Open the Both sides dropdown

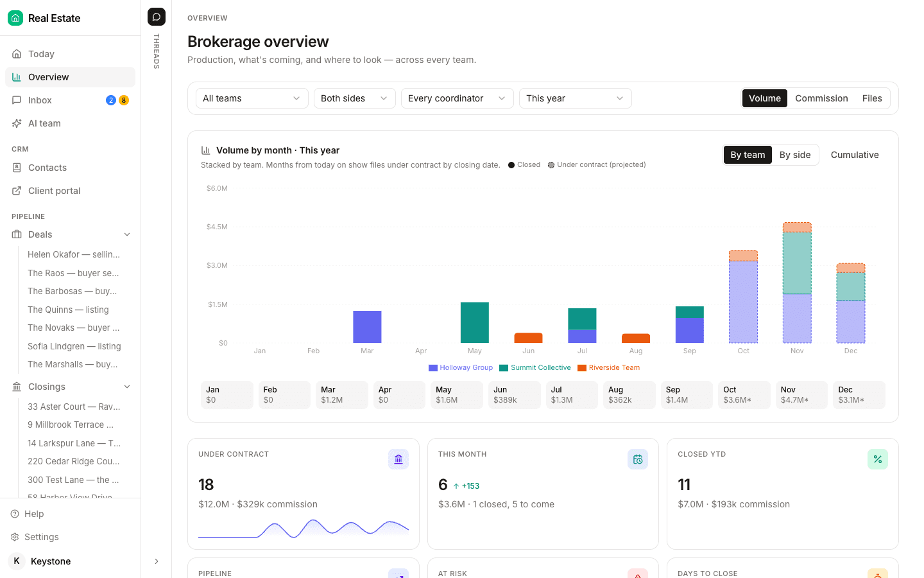[x=355, y=98]
